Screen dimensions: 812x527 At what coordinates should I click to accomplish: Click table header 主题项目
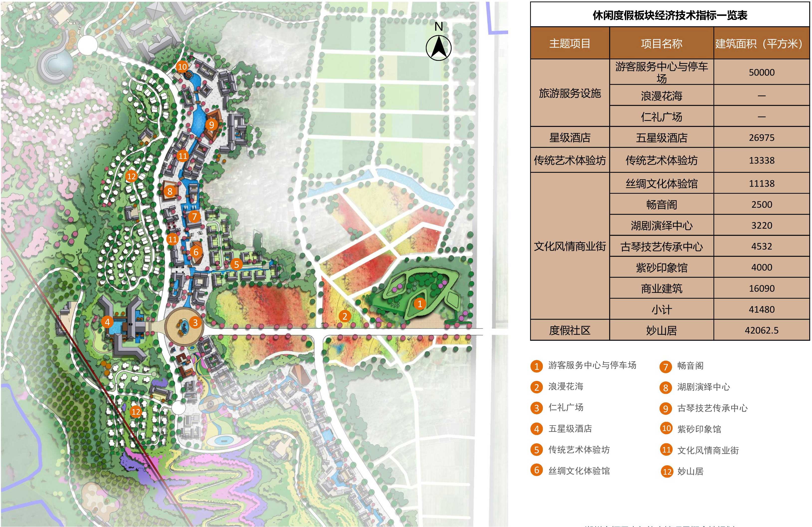coord(570,44)
